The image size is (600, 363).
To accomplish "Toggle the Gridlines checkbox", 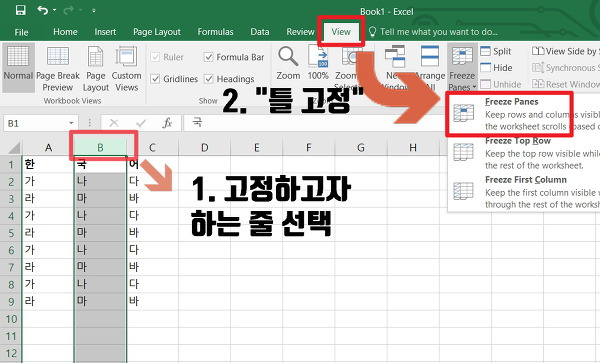I will coord(155,79).
